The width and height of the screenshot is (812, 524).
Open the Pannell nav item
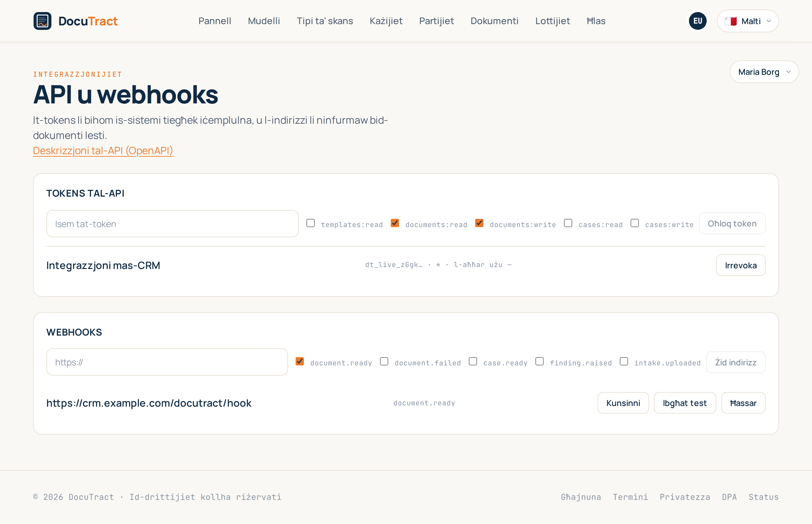[215, 21]
